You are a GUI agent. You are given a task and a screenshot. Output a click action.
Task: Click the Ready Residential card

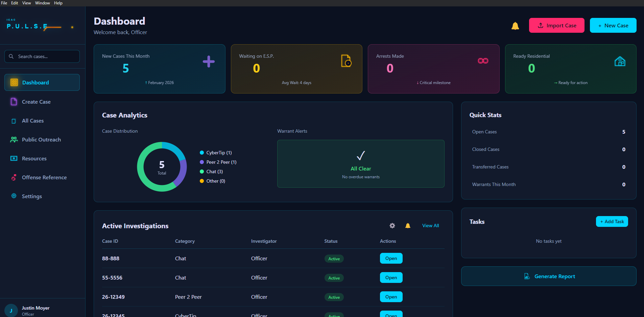point(571,69)
